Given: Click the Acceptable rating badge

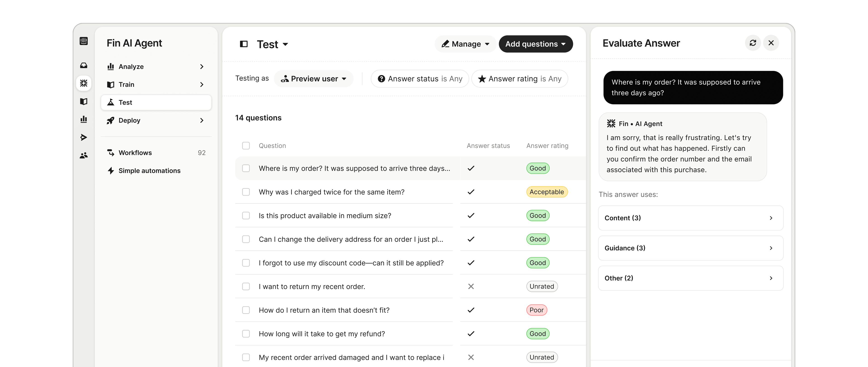Looking at the screenshot, I should [x=547, y=192].
